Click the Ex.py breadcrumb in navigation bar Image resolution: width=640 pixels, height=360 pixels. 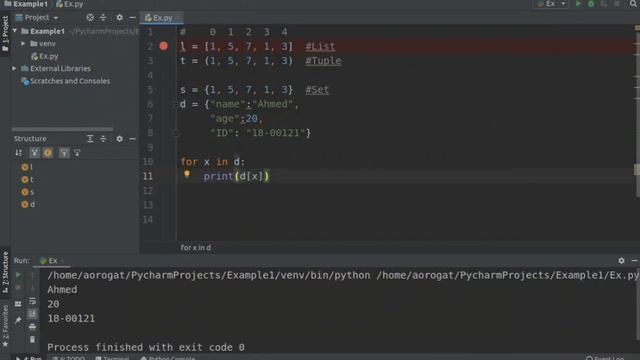pyautogui.click(x=70, y=4)
